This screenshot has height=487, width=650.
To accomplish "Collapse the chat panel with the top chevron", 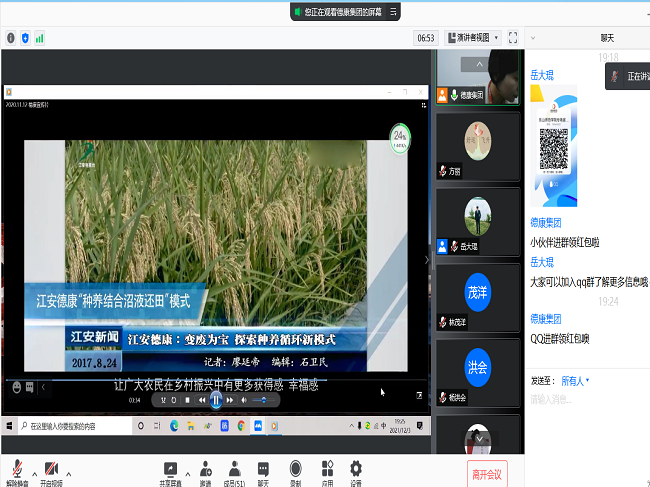I will pyautogui.click(x=533, y=38).
